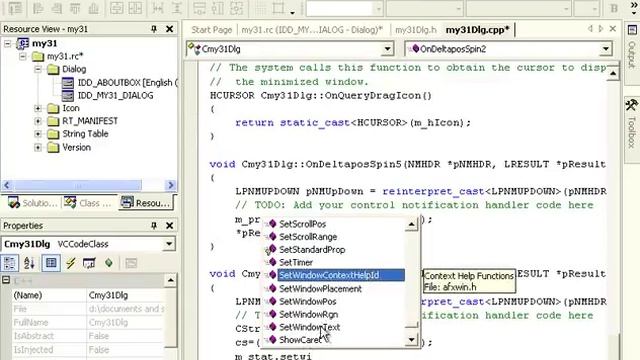The height and width of the screenshot is (360, 640).
Task: Select the Dialog folder
Action: pyautogui.click(x=74, y=69)
